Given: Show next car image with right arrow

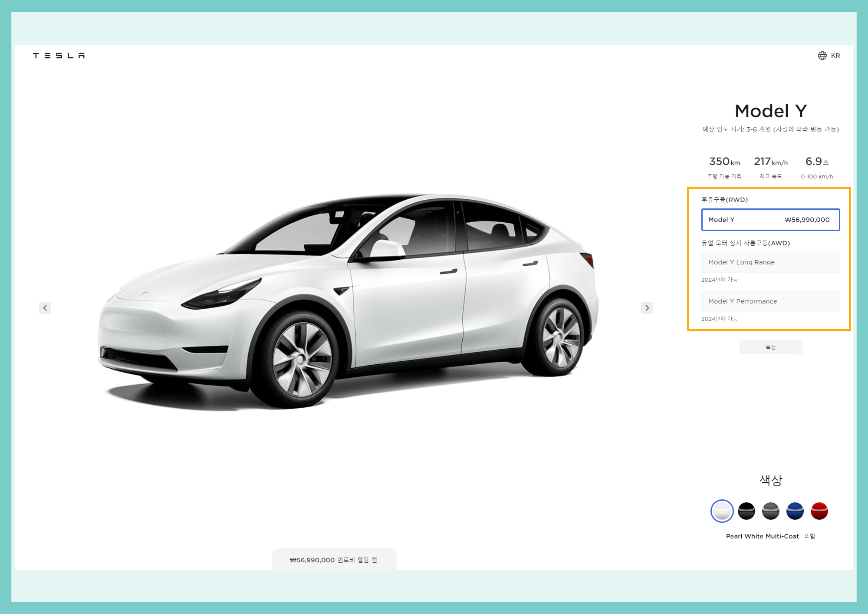Looking at the screenshot, I should pos(647,308).
